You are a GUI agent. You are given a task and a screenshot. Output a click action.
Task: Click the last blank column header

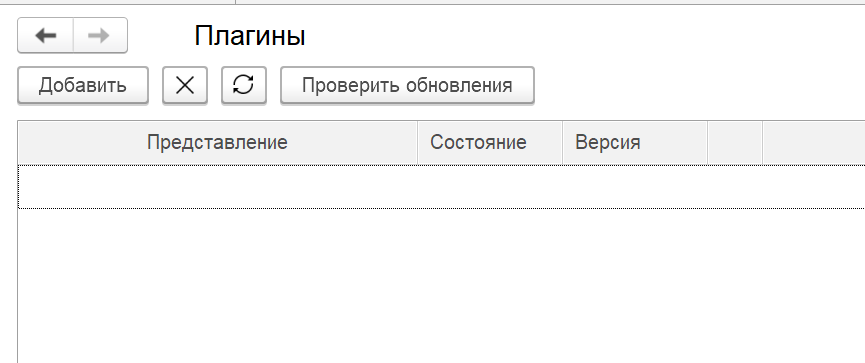[814, 142]
